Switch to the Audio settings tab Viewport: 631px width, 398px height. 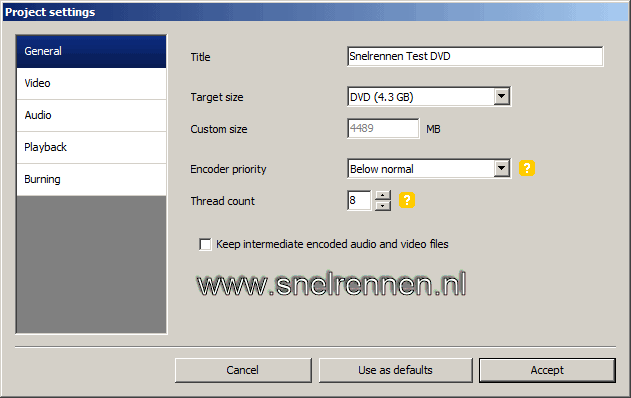point(91,115)
